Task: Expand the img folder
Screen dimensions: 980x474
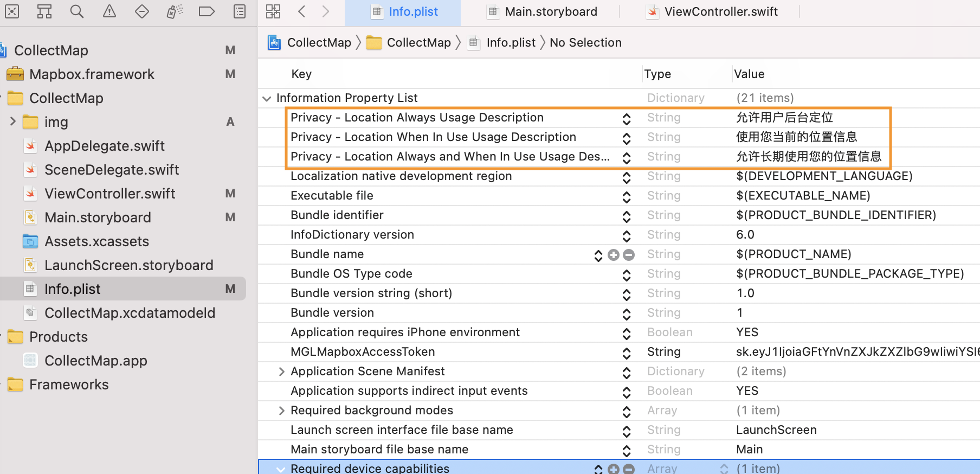Action: click(13, 121)
